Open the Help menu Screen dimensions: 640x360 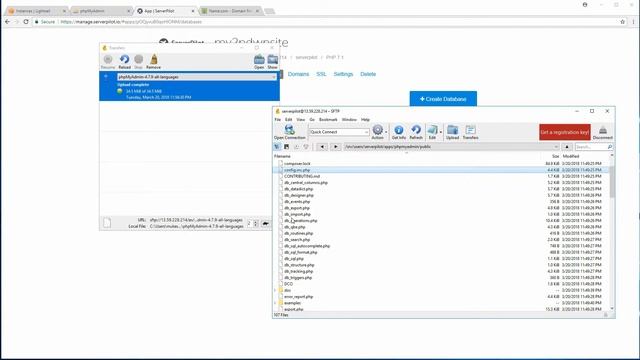[x=365, y=120]
